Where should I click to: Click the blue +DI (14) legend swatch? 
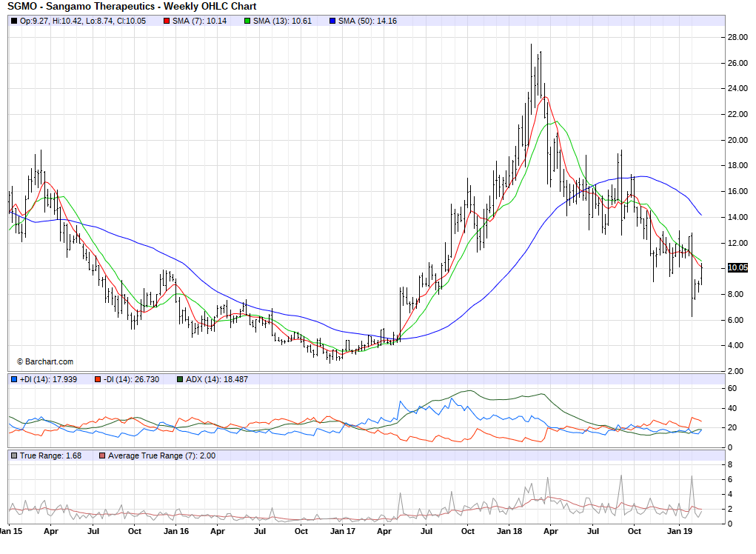14,379
